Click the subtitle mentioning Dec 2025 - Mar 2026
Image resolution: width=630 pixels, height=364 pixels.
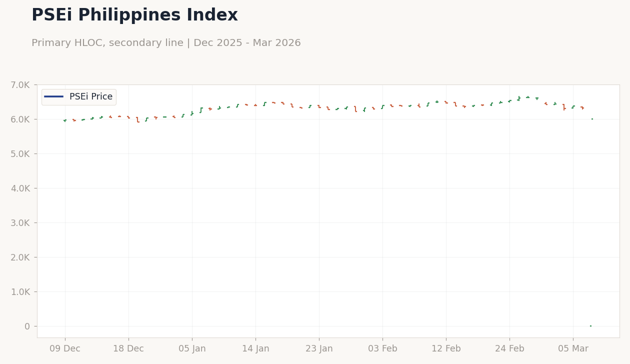coord(166,43)
